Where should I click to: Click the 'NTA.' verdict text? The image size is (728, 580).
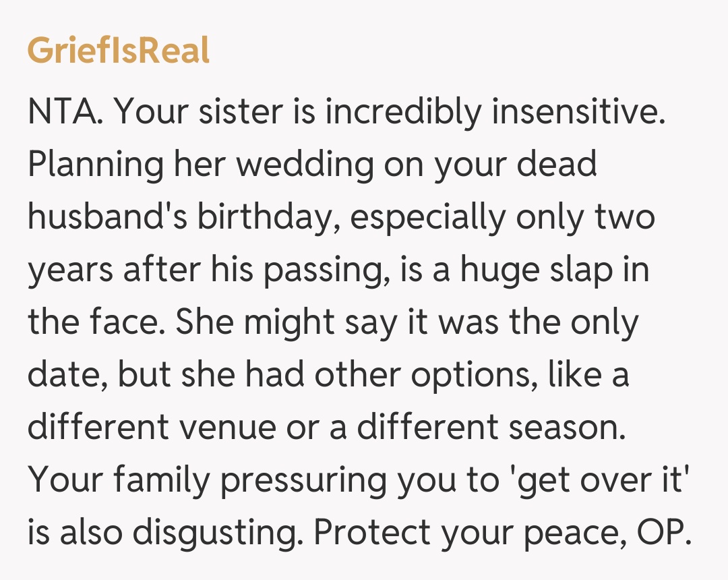(x=65, y=113)
